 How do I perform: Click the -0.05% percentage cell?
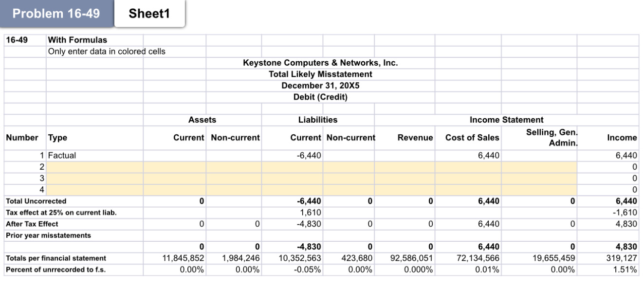coord(292,270)
